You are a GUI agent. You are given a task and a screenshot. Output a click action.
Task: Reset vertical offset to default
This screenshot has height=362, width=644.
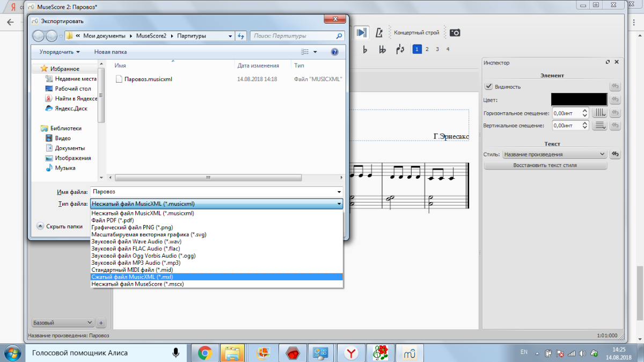(x=616, y=126)
